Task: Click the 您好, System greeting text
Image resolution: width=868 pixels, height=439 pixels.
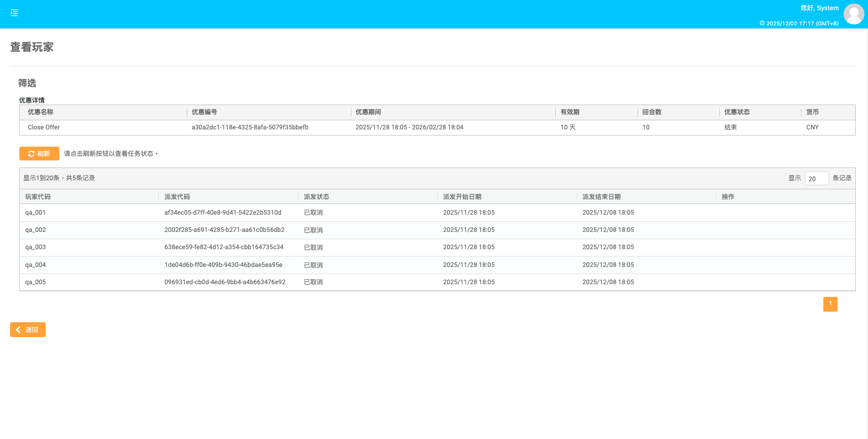Action: (819, 8)
